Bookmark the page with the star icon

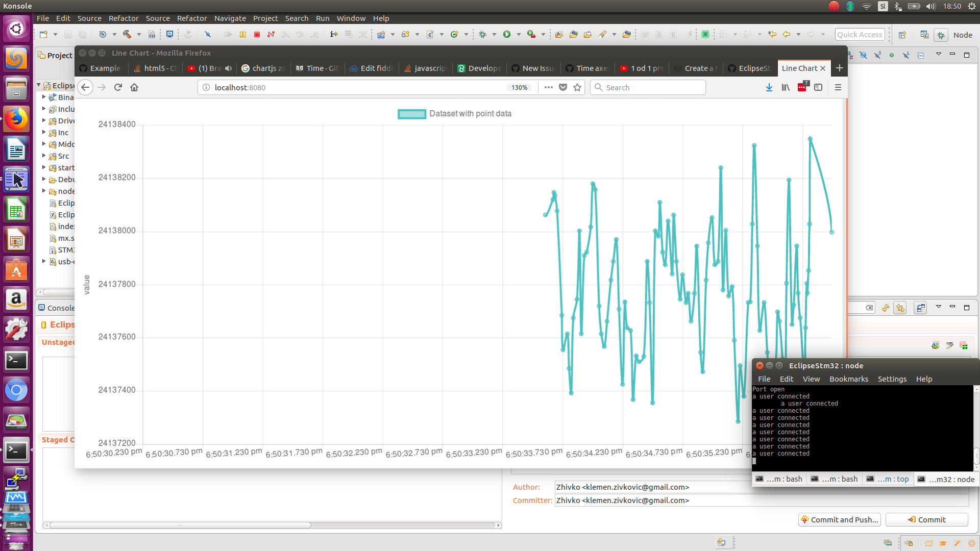tap(577, 87)
